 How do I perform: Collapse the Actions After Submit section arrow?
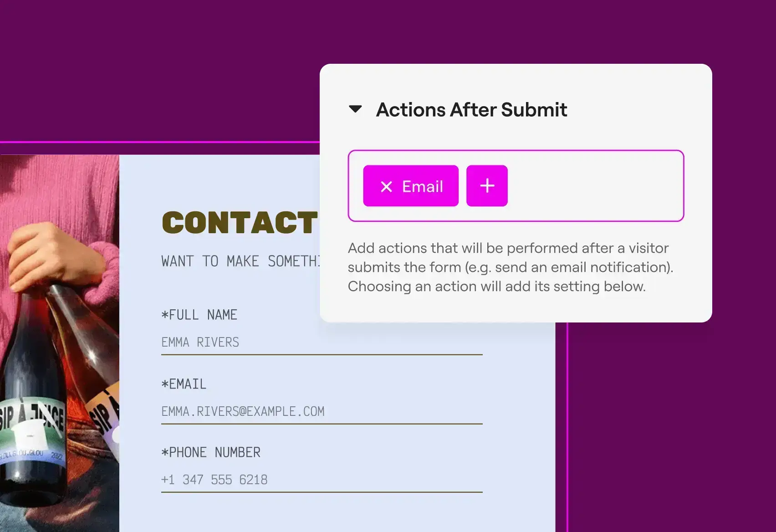[x=355, y=109]
